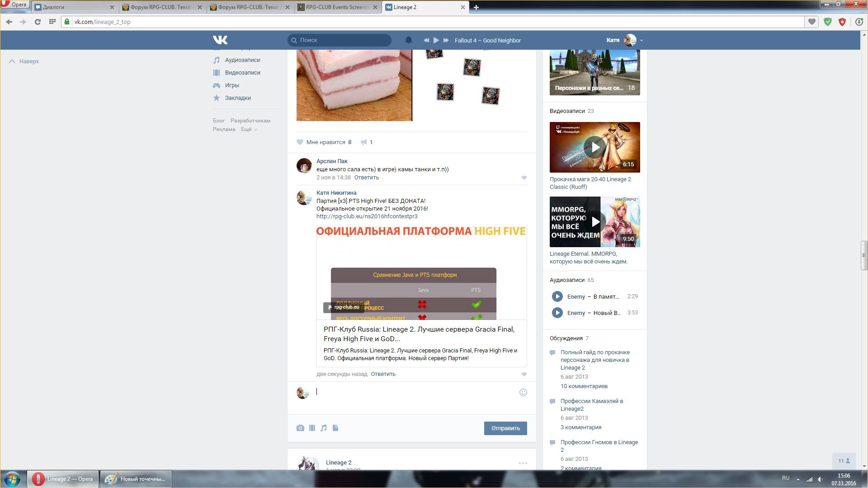The image size is (868, 488).
Task: Like Катя Никитина's comment heart
Action: pyautogui.click(x=524, y=375)
